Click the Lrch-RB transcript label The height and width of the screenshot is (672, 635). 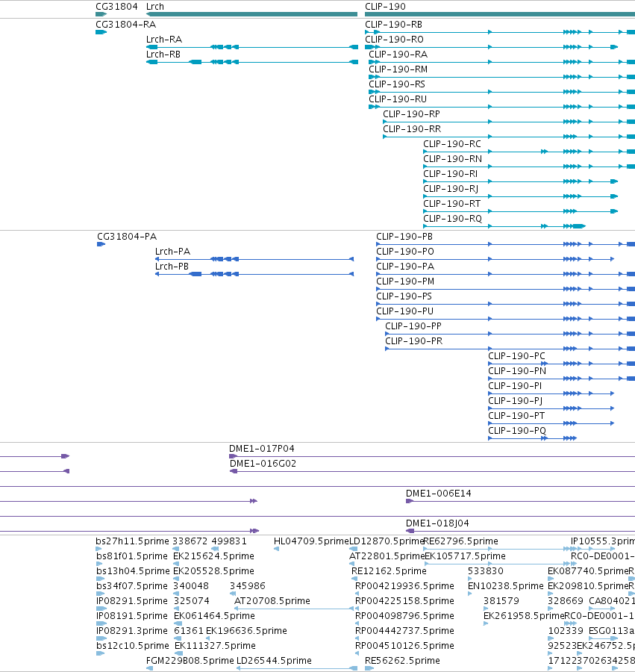pyautogui.click(x=163, y=55)
